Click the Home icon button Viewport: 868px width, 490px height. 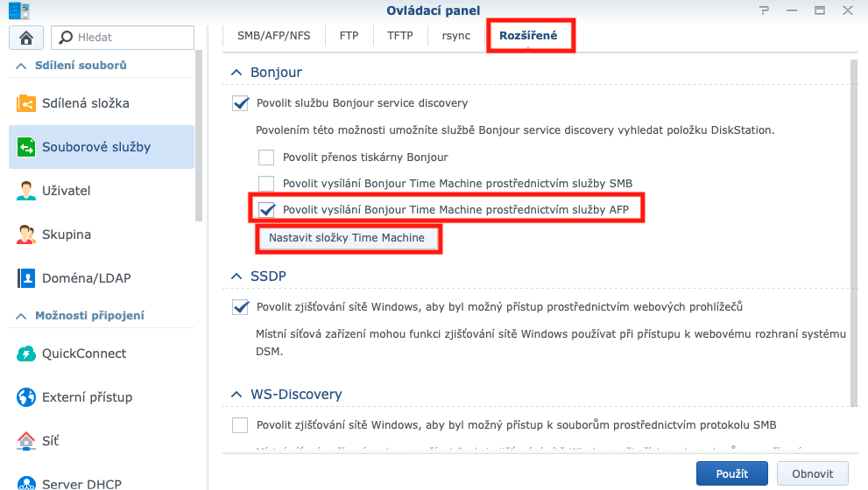click(x=25, y=38)
